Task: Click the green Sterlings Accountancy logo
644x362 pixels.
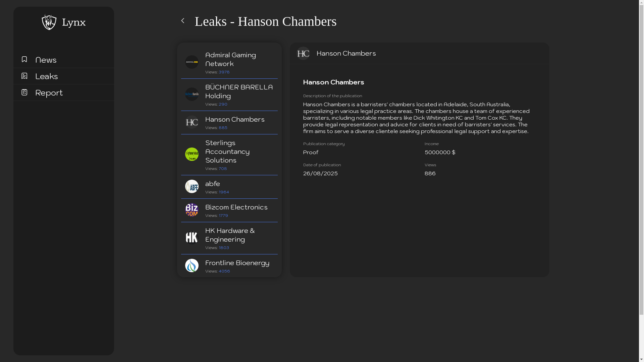Action: tap(192, 154)
